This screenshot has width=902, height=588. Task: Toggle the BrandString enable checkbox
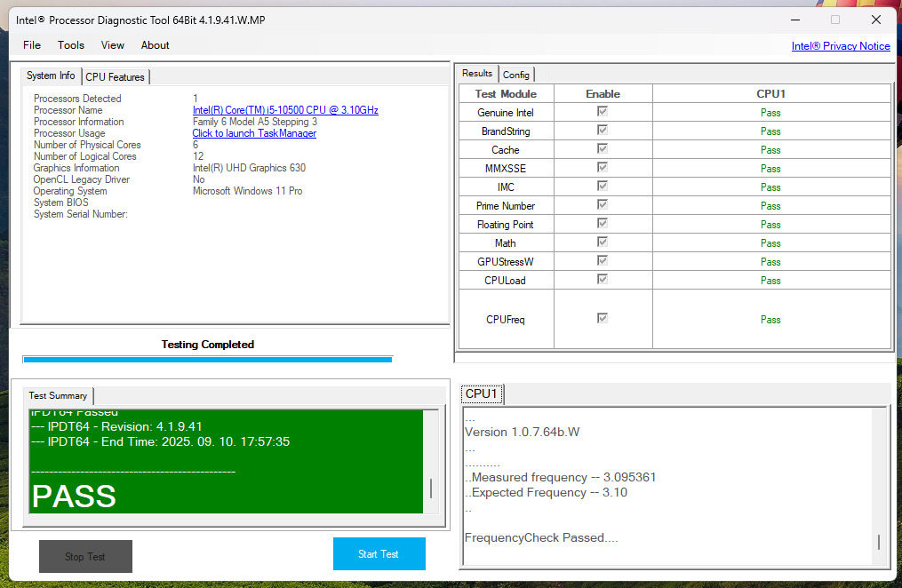point(603,130)
